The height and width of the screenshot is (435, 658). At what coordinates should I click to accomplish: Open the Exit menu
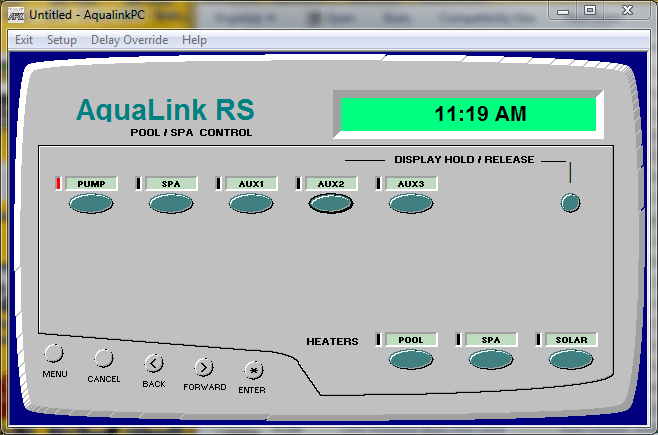[x=24, y=40]
